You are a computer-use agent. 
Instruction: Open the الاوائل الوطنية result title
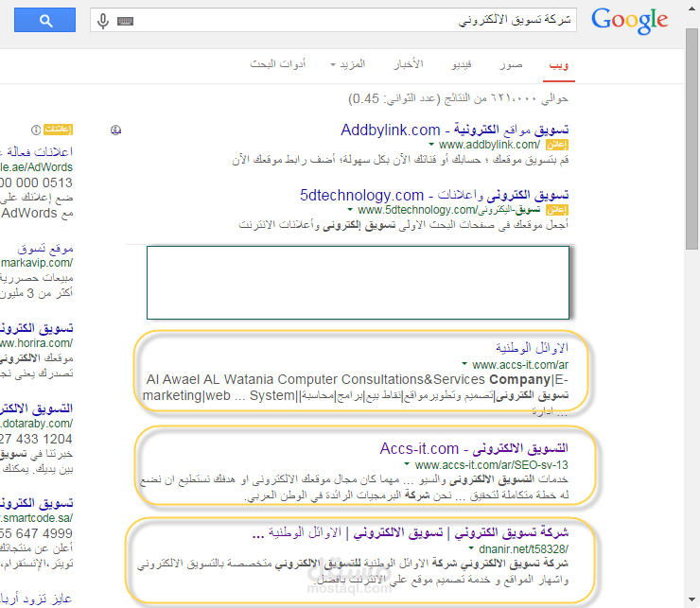coord(532,347)
